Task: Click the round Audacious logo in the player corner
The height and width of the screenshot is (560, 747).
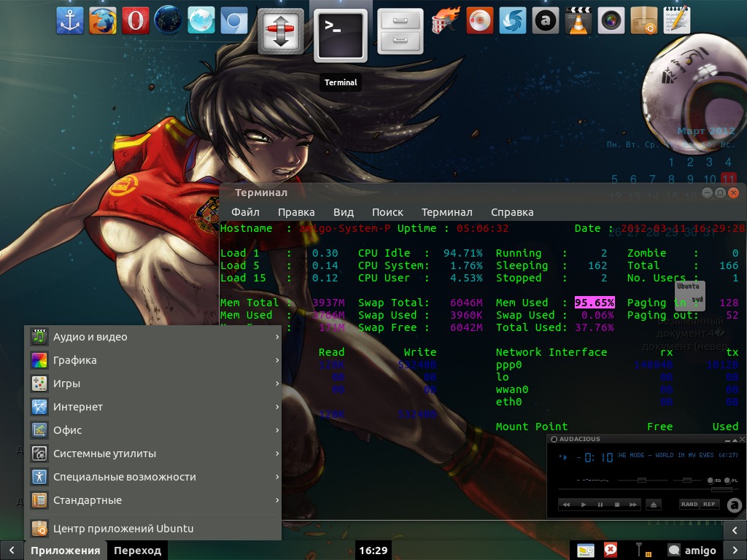Action: click(x=734, y=505)
